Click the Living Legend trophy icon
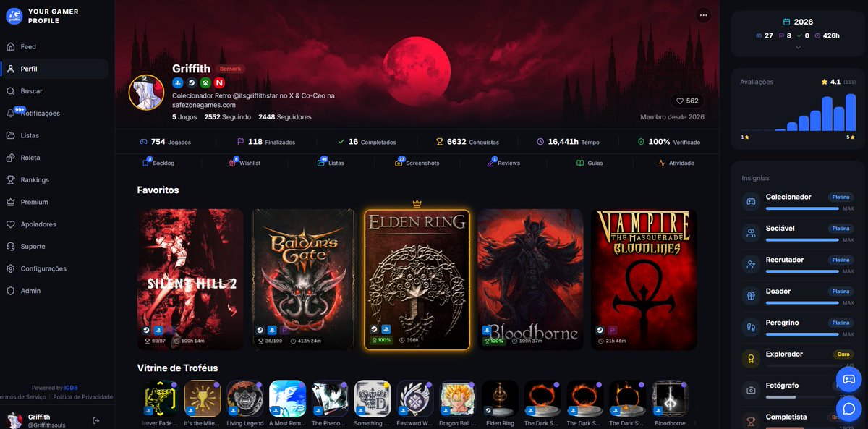Image resolution: width=868 pixels, height=429 pixels. pos(245,398)
